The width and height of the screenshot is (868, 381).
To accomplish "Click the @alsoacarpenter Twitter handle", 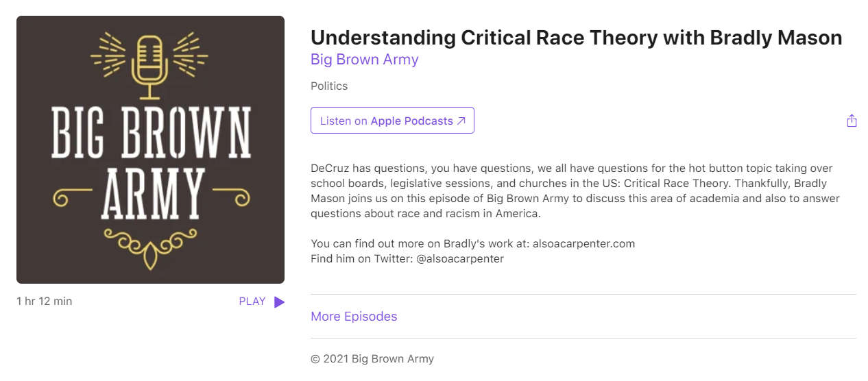I will click(460, 259).
